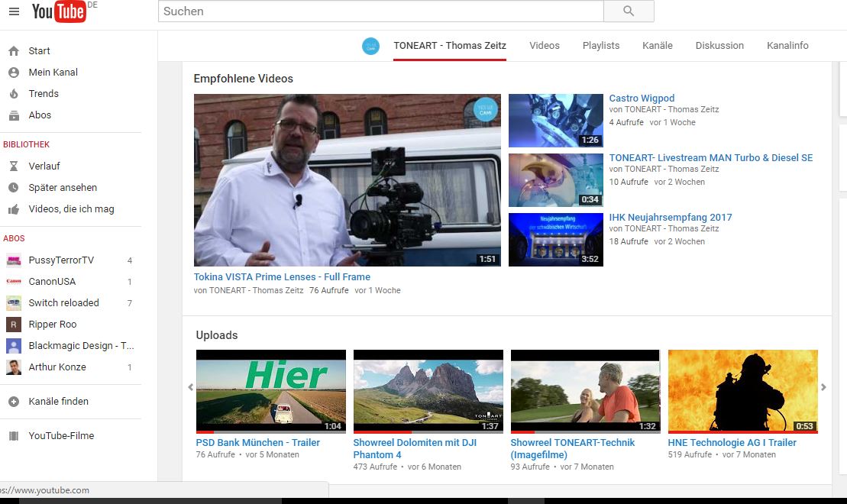Switch to the Playlists tab
The width and height of the screenshot is (847, 504).
point(600,46)
